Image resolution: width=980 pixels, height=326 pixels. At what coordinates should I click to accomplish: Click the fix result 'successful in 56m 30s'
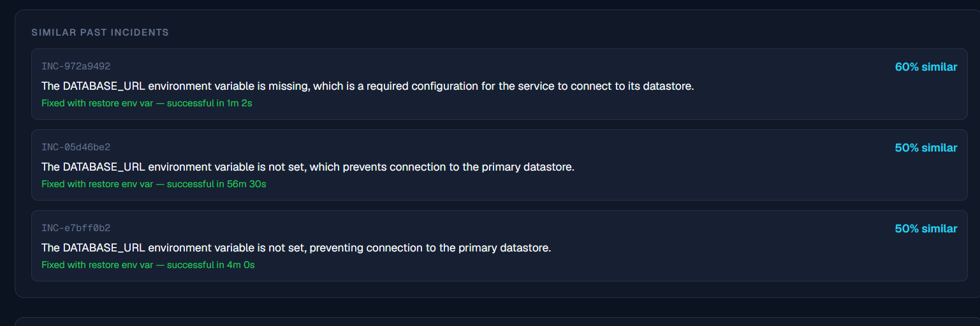coord(216,183)
